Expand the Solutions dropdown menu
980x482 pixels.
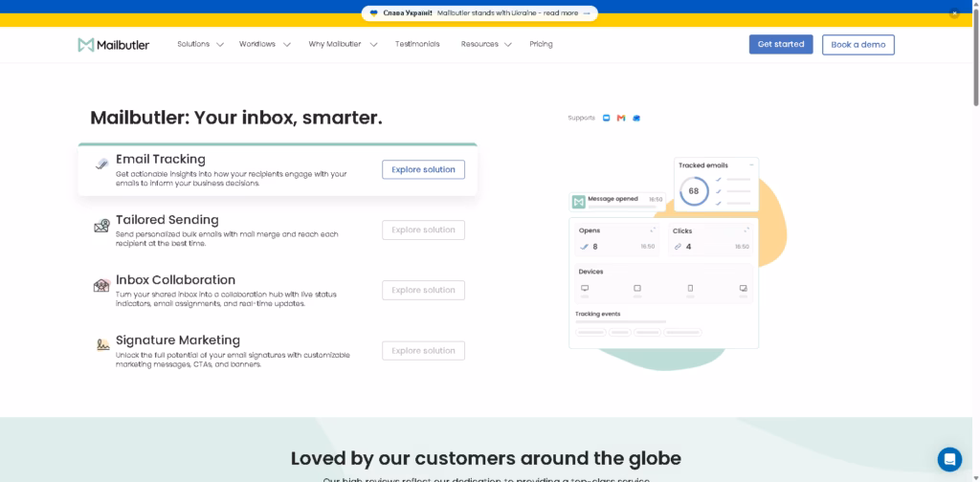[x=200, y=44]
